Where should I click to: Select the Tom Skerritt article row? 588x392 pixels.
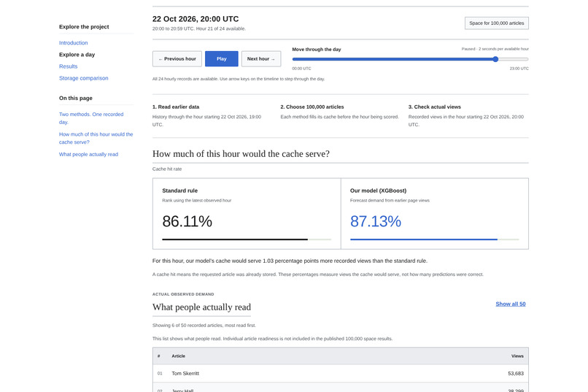point(341,373)
